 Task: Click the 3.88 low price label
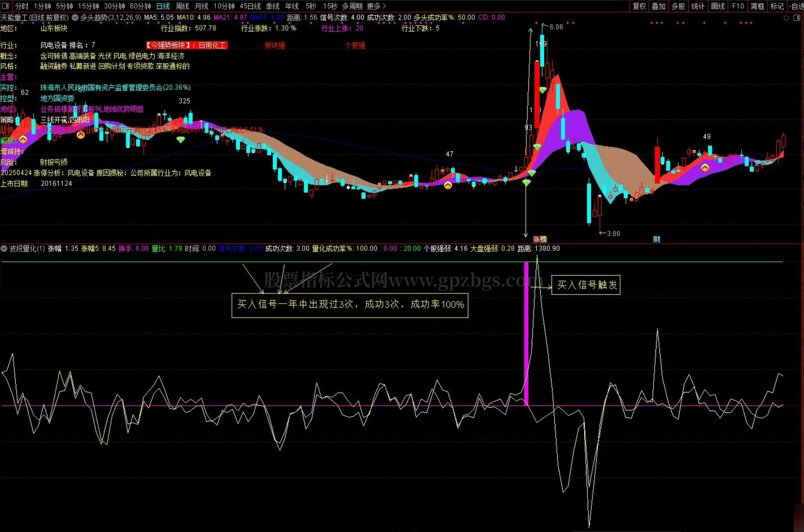[613, 234]
